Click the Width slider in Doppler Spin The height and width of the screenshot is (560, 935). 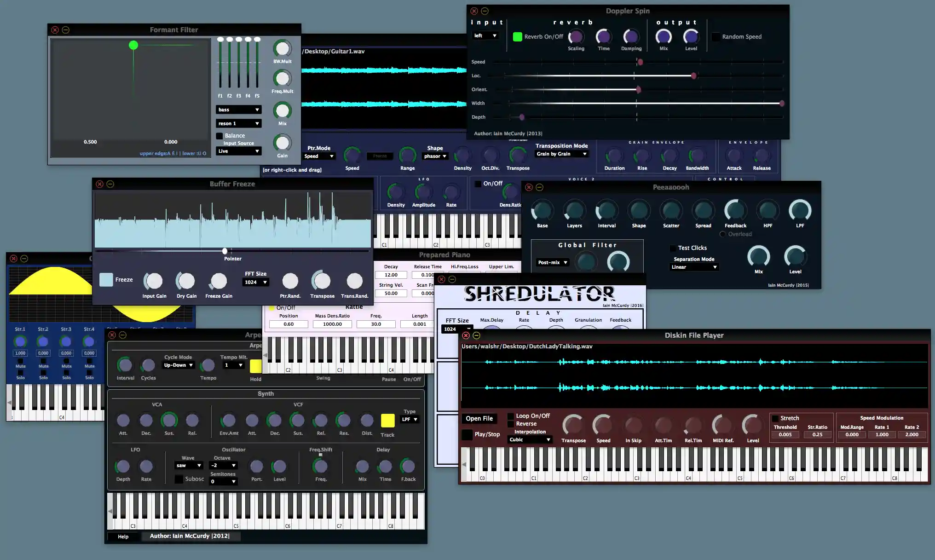(x=781, y=104)
